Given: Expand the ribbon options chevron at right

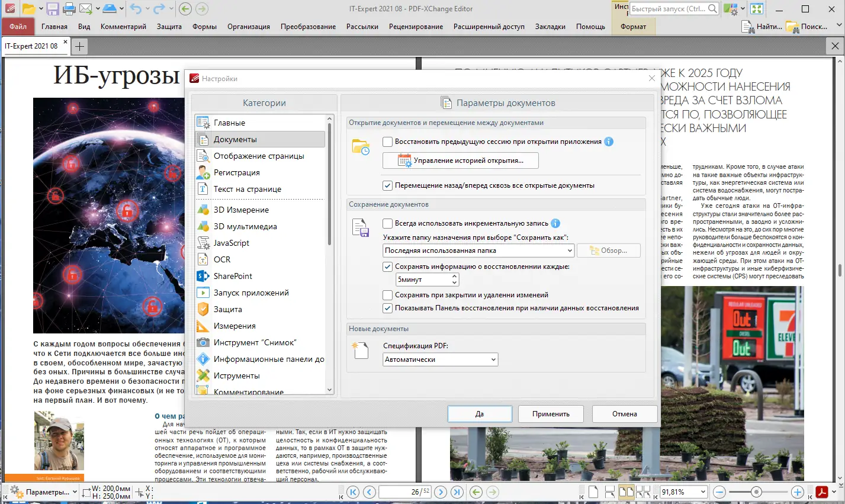Looking at the screenshot, I should tap(839, 26).
